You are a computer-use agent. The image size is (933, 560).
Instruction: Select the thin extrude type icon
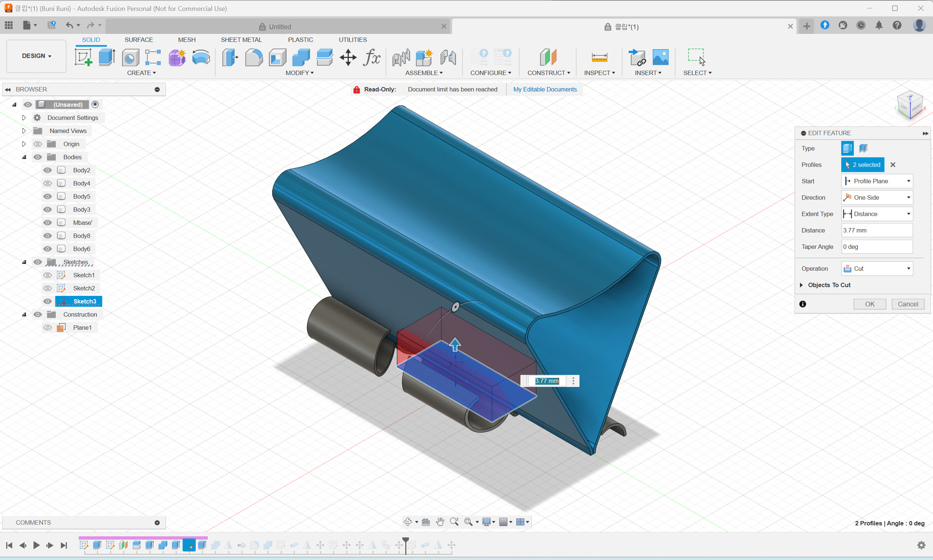click(863, 148)
